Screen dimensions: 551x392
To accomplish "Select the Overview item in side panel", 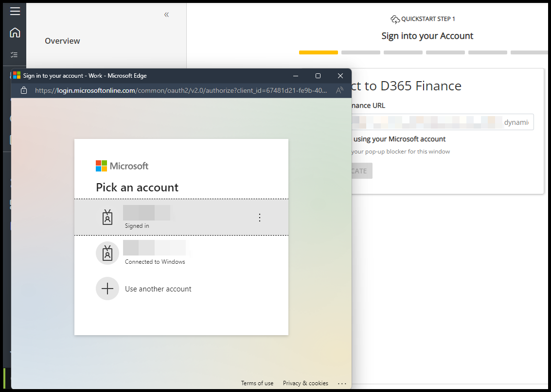I will pyautogui.click(x=62, y=41).
